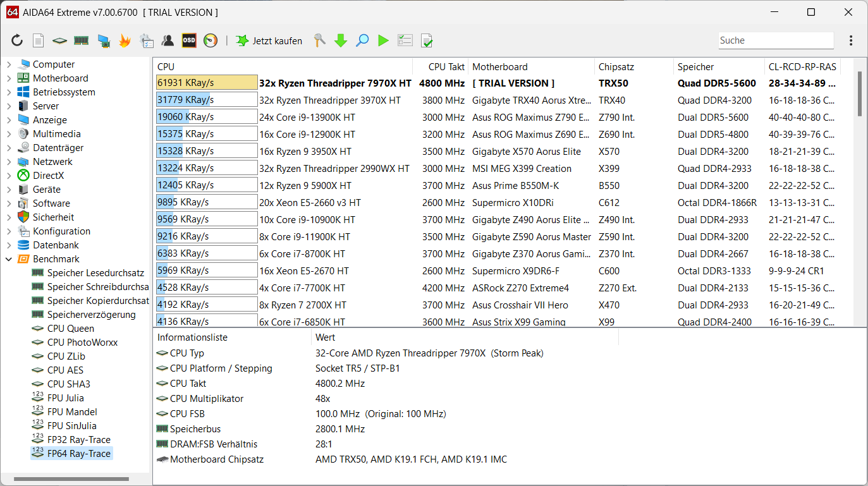Expand the Anzeige tree node
Viewport: 868px width, 486px height.
click(9, 120)
